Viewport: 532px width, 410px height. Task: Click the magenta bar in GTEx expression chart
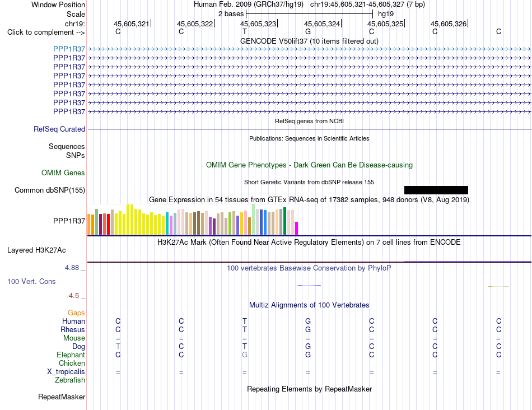click(x=297, y=228)
